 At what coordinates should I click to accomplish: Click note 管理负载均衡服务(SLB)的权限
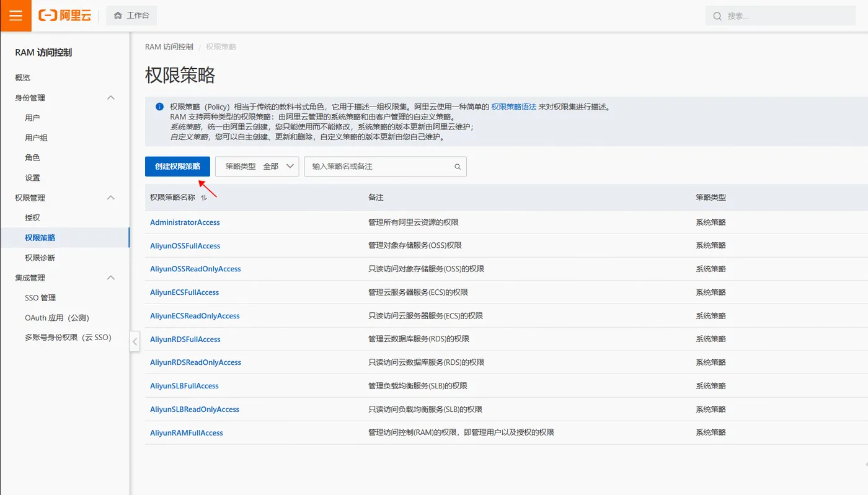[418, 386]
